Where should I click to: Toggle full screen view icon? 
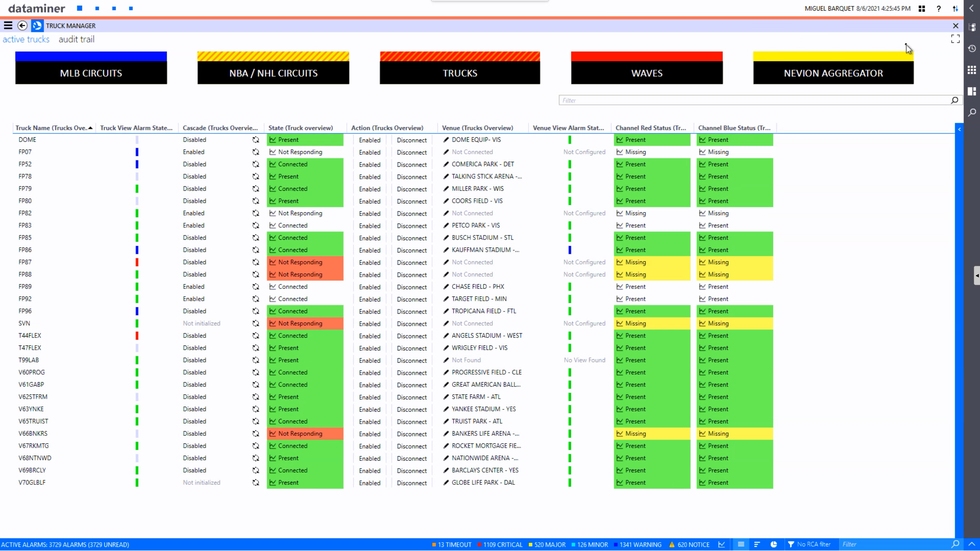[x=955, y=39]
